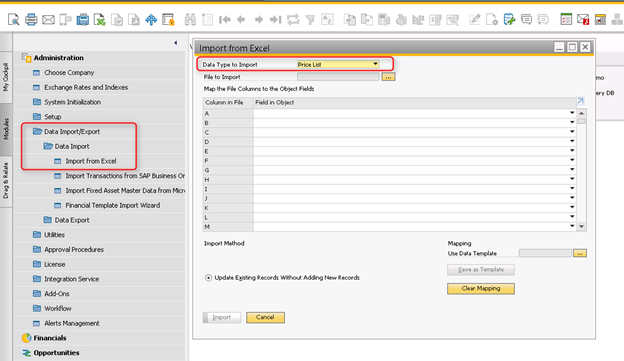
Task: Click the green Calendar checklist icon
Action: point(566,19)
